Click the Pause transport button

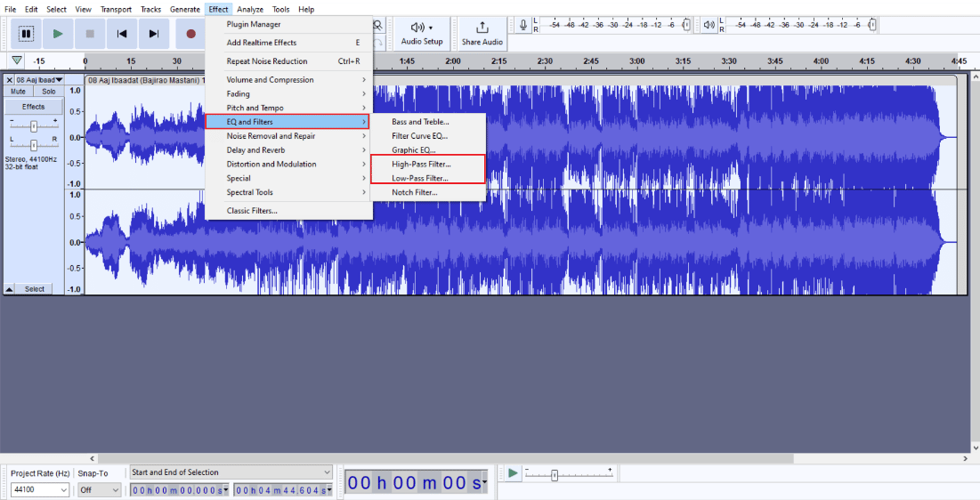[26, 34]
